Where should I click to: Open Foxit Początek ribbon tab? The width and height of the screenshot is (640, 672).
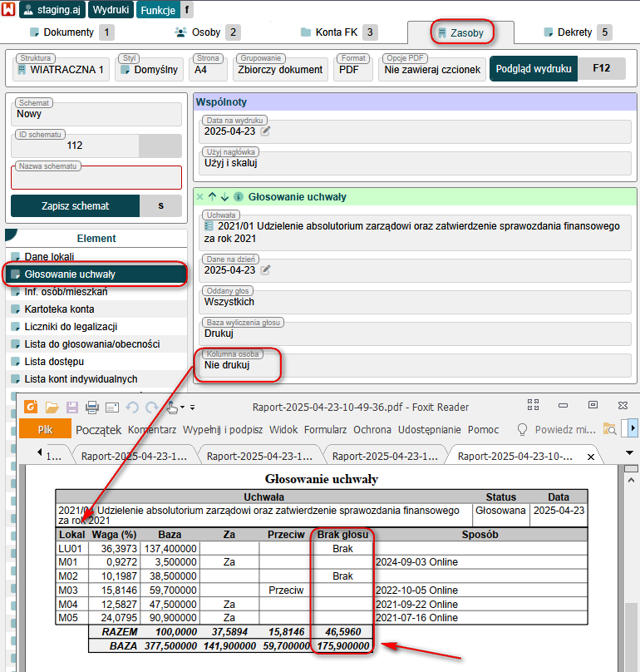(x=99, y=430)
